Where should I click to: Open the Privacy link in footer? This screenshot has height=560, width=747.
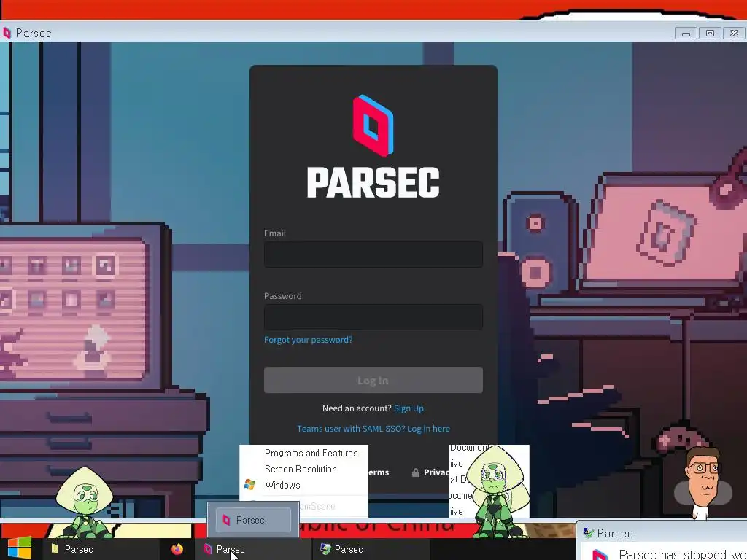pyautogui.click(x=436, y=472)
